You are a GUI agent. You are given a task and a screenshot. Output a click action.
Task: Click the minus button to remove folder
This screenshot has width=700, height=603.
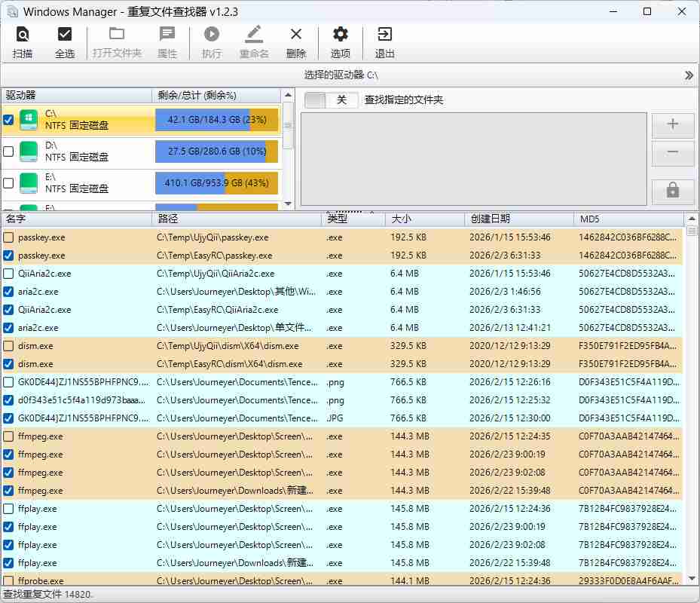673,153
